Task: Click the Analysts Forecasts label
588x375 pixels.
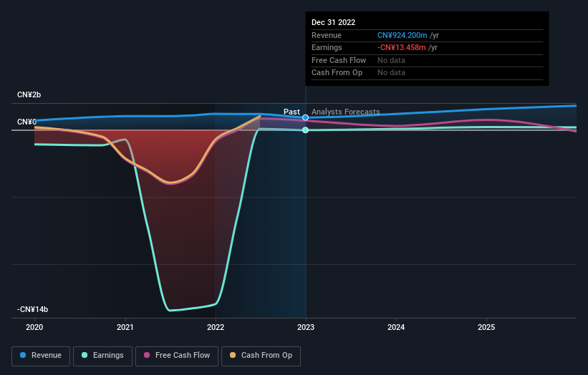Action: 346,112
